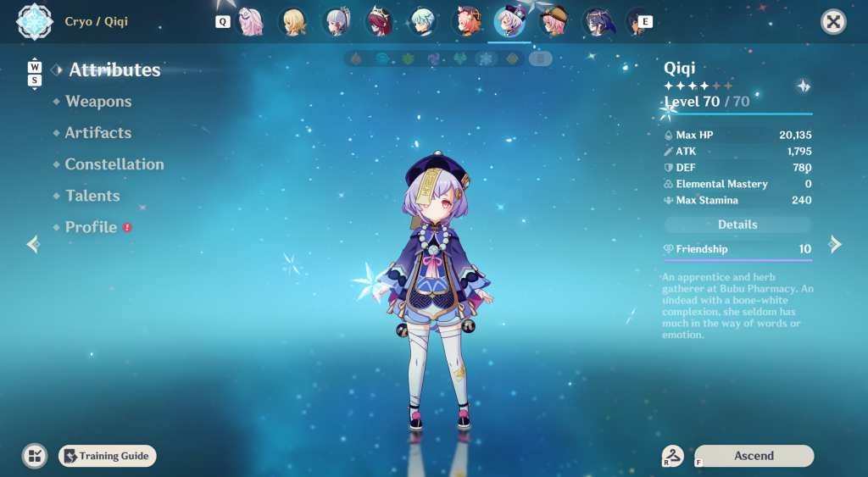Click the Cryo / Qiqi title text

pos(97,21)
